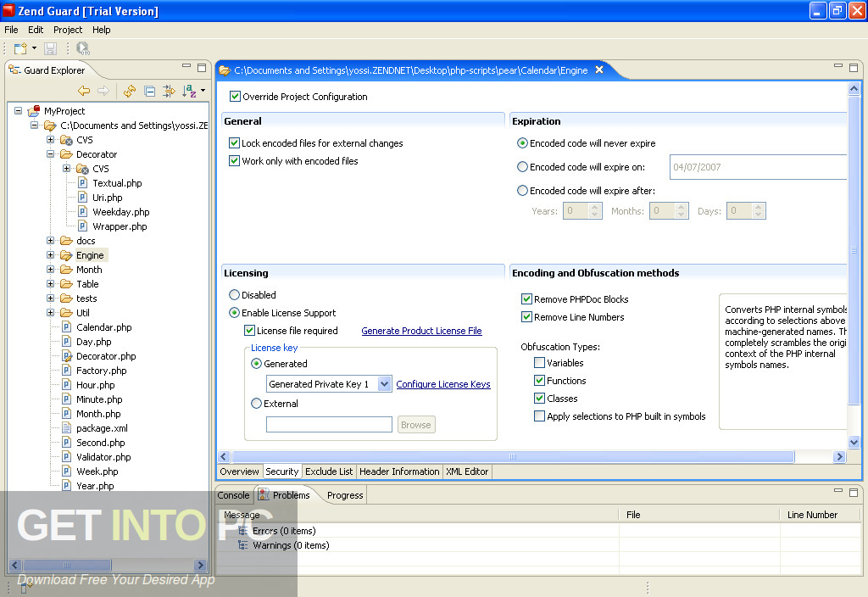Close the Calendar\Engine editor tab

599,70
